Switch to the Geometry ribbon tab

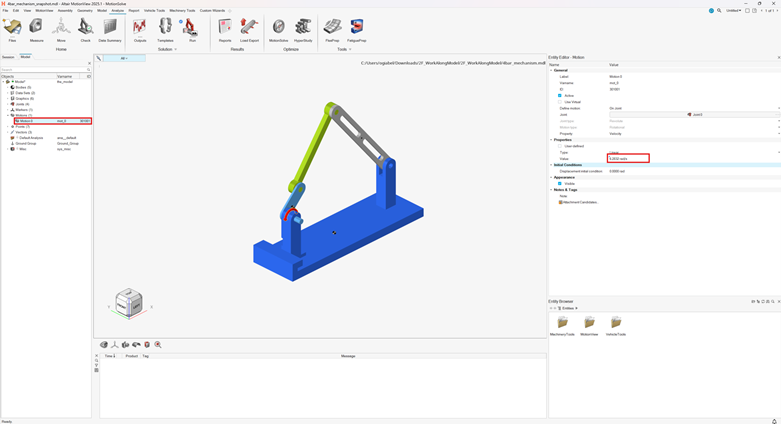coord(85,10)
